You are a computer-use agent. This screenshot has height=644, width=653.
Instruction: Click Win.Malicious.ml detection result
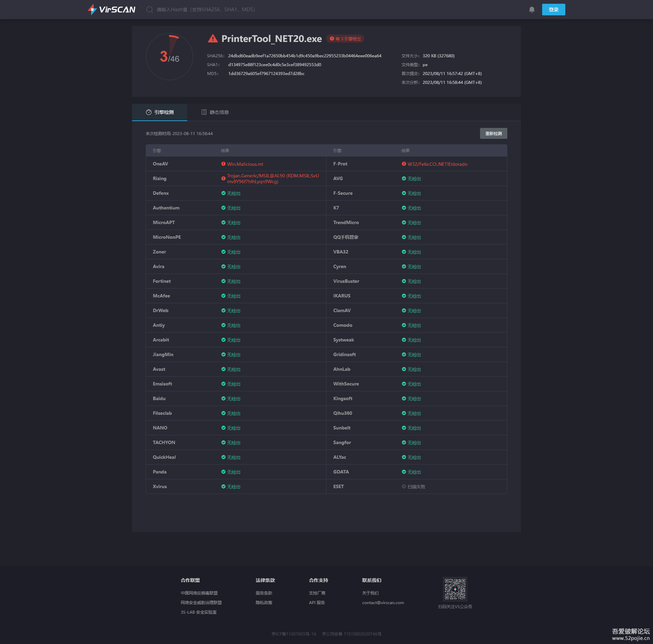(245, 164)
